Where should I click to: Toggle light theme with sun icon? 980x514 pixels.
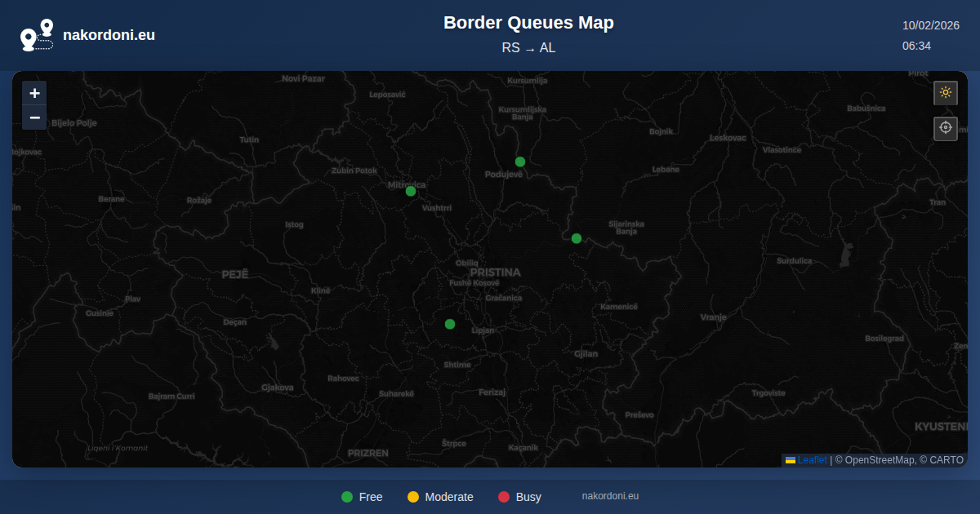coord(946,92)
